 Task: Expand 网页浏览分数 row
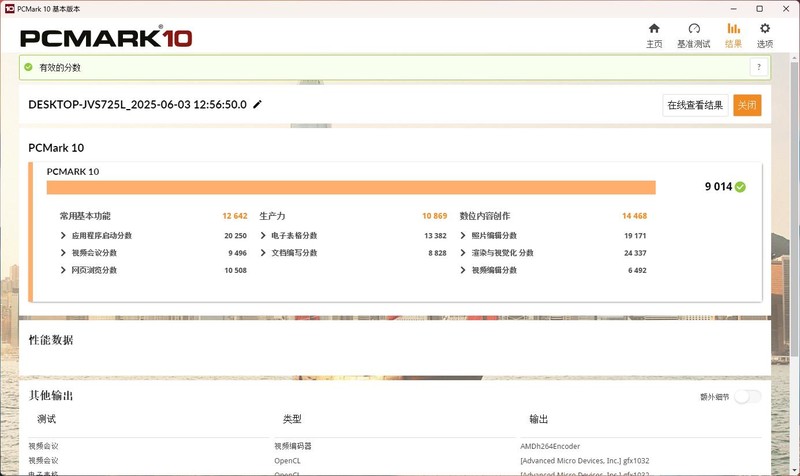[x=63, y=270]
